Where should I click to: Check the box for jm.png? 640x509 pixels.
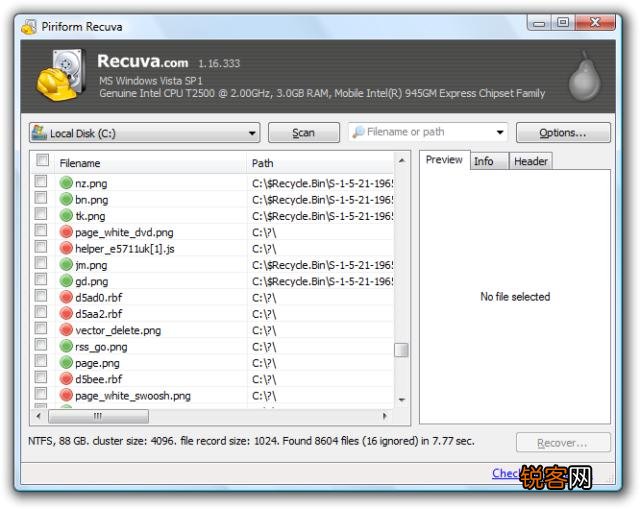pyautogui.click(x=41, y=262)
